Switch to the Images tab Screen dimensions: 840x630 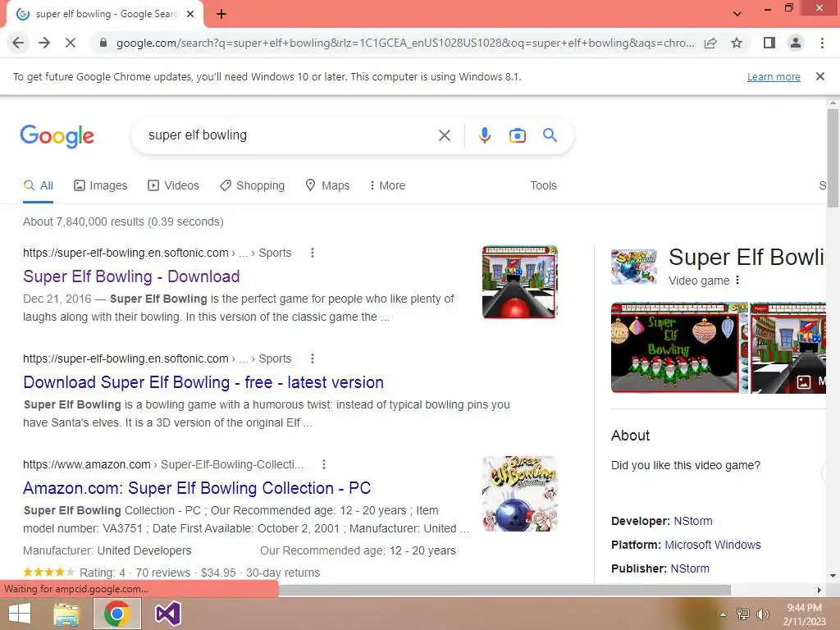coord(101,185)
